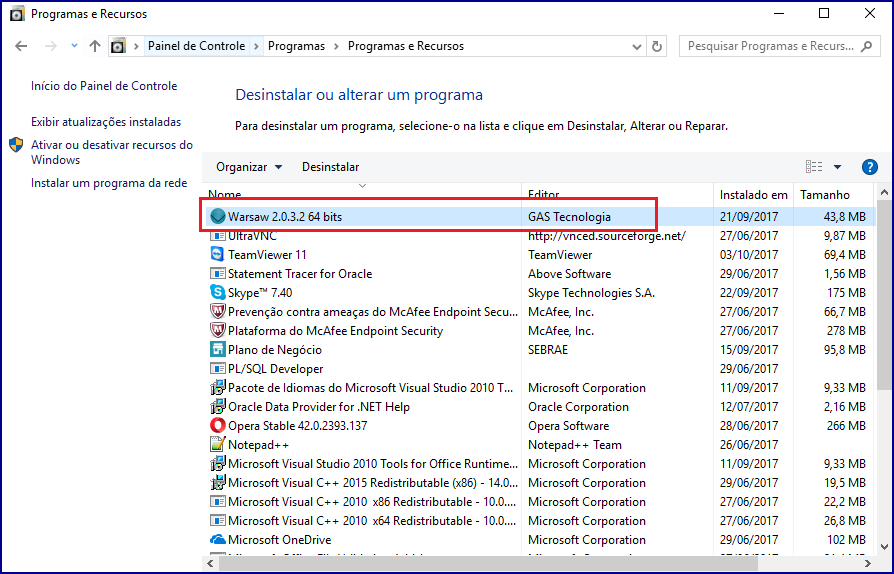
Task: Click the 03/10/2017 install date cell
Action: pos(749,255)
